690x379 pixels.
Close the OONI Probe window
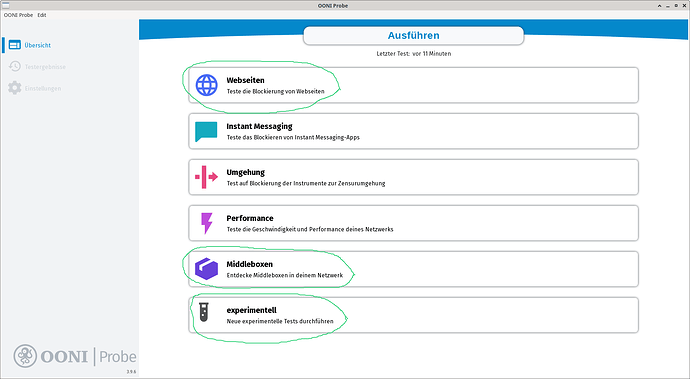tap(684, 6)
